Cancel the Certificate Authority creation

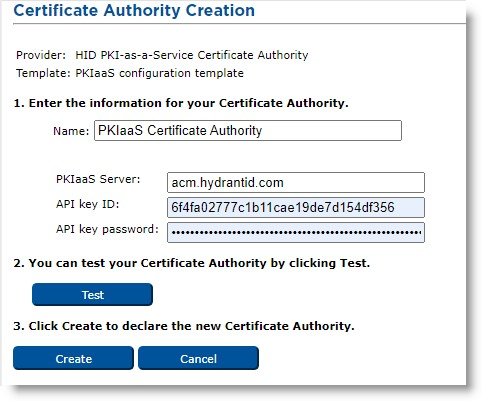coord(198,358)
